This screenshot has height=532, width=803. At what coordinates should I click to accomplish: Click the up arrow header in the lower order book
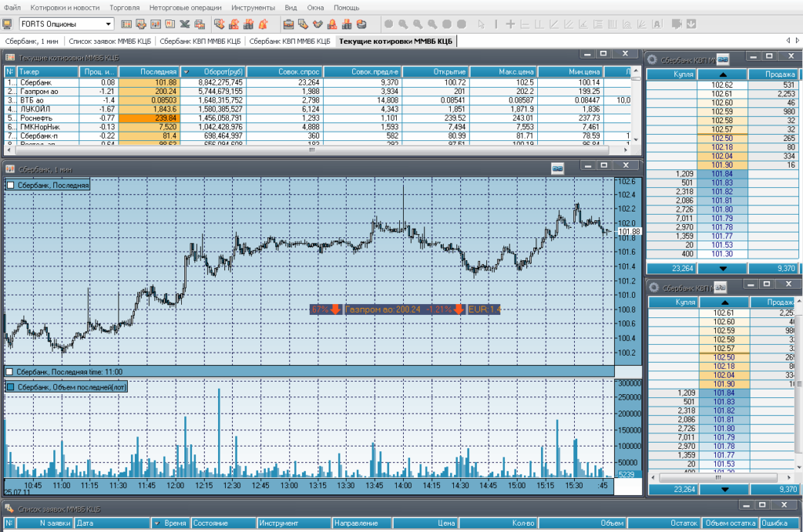click(x=724, y=302)
